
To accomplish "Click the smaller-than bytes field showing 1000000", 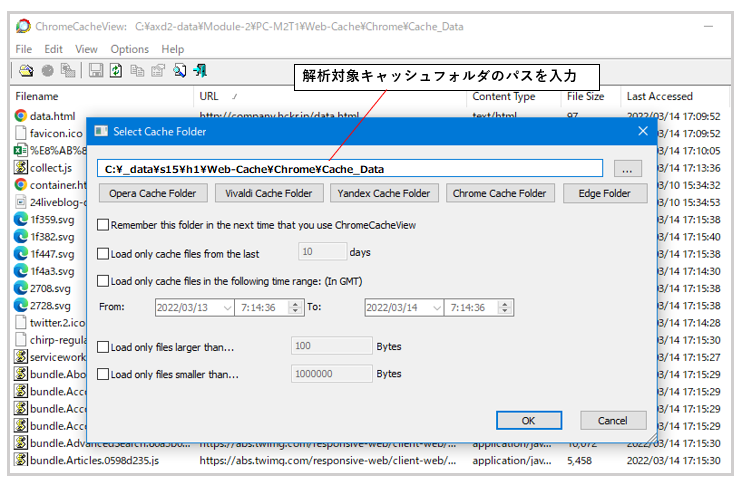I will (332, 374).
